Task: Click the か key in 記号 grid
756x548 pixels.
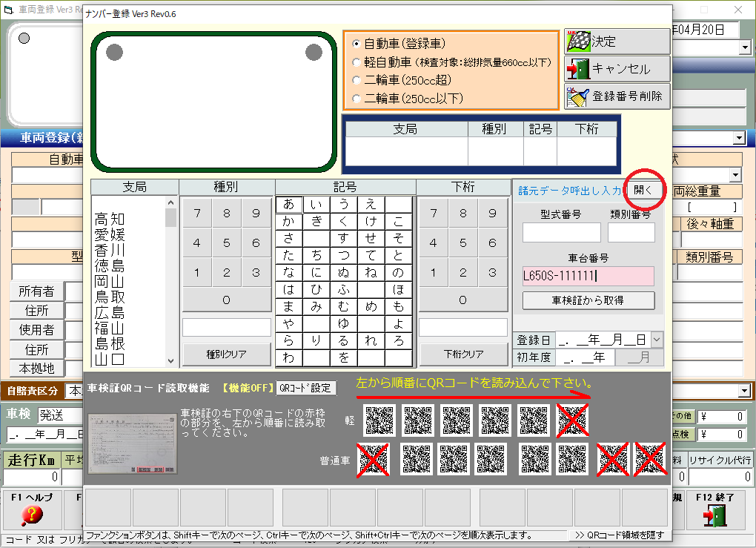Action: tap(289, 222)
